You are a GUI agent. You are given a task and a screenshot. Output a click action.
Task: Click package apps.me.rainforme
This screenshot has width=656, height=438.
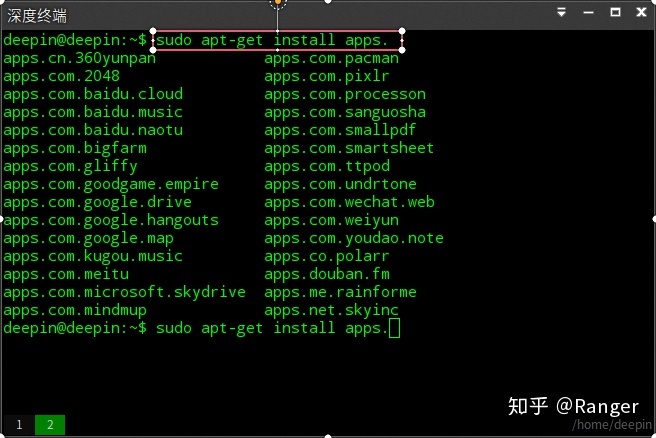coord(340,292)
